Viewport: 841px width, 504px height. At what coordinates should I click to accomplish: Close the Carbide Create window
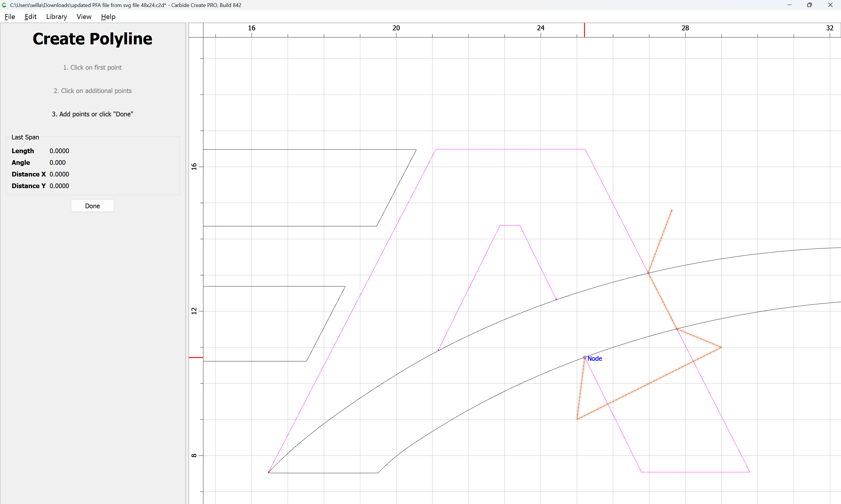[830, 5]
